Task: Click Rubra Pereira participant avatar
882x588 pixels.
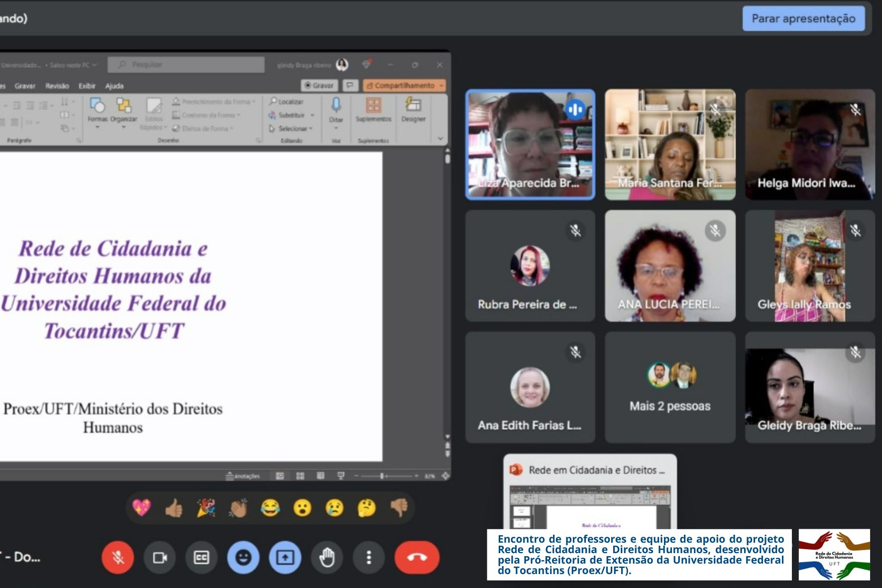Action: (530, 265)
